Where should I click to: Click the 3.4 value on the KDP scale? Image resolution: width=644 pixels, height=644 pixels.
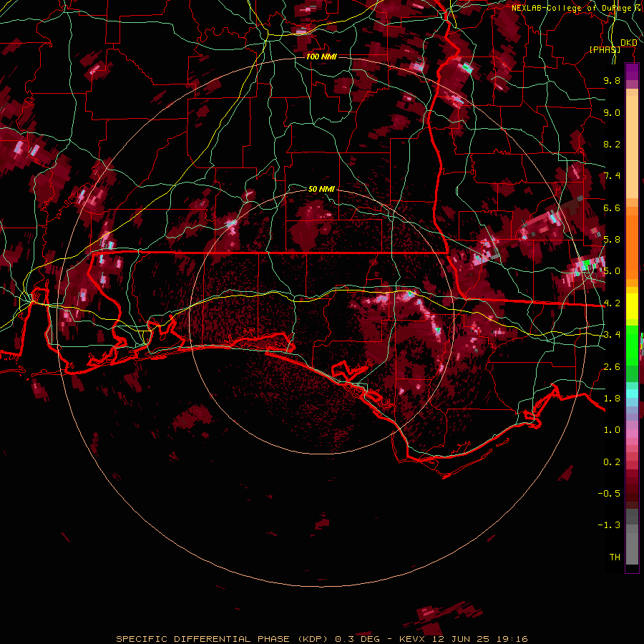tap(612, 335)
